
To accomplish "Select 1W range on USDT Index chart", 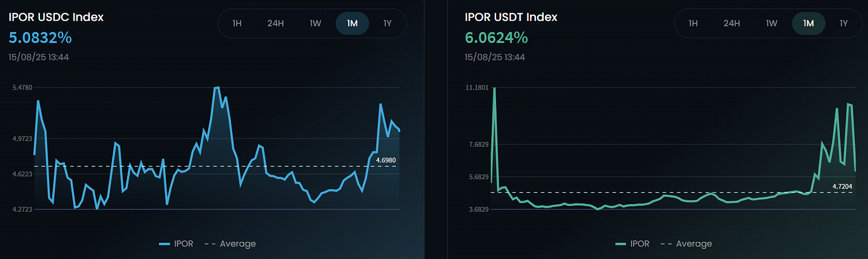I will [x=771, y=23].
